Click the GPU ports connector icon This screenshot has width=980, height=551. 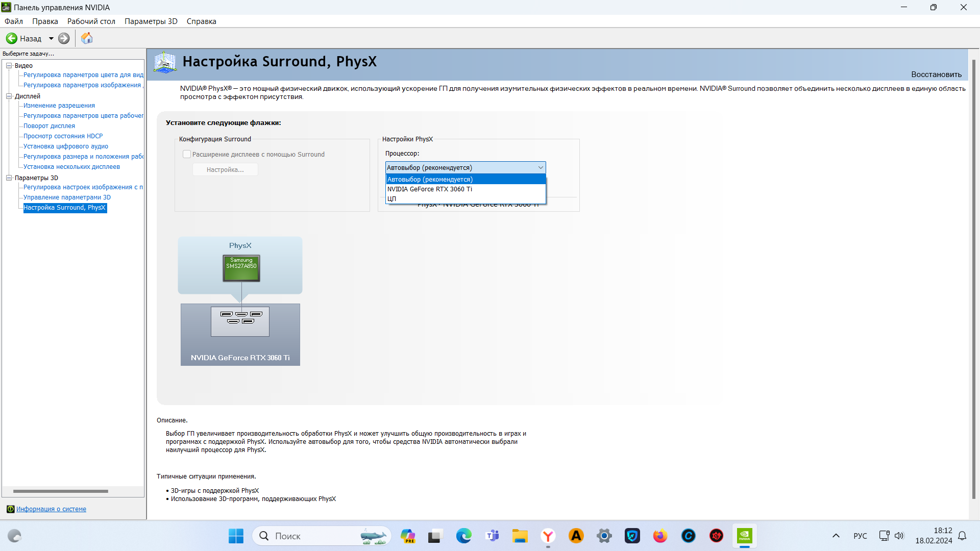click(240, 321)
